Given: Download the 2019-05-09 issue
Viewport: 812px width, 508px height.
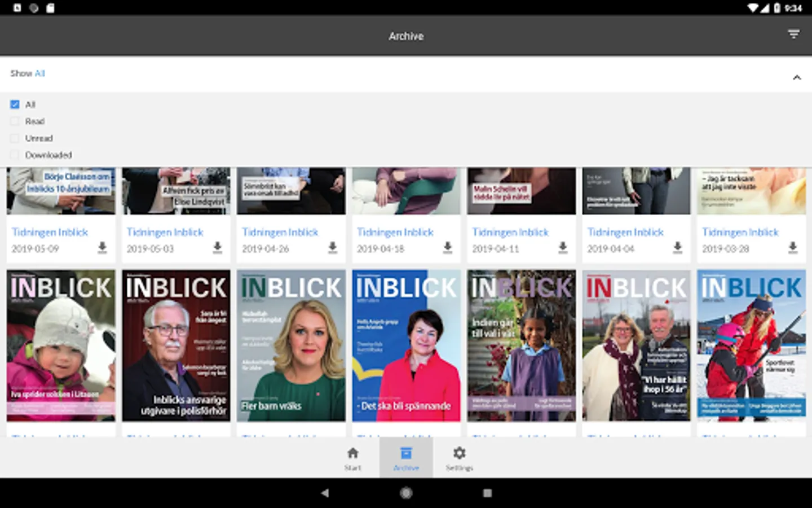Looking at the screenshot, I should click(x=102, y=247).
